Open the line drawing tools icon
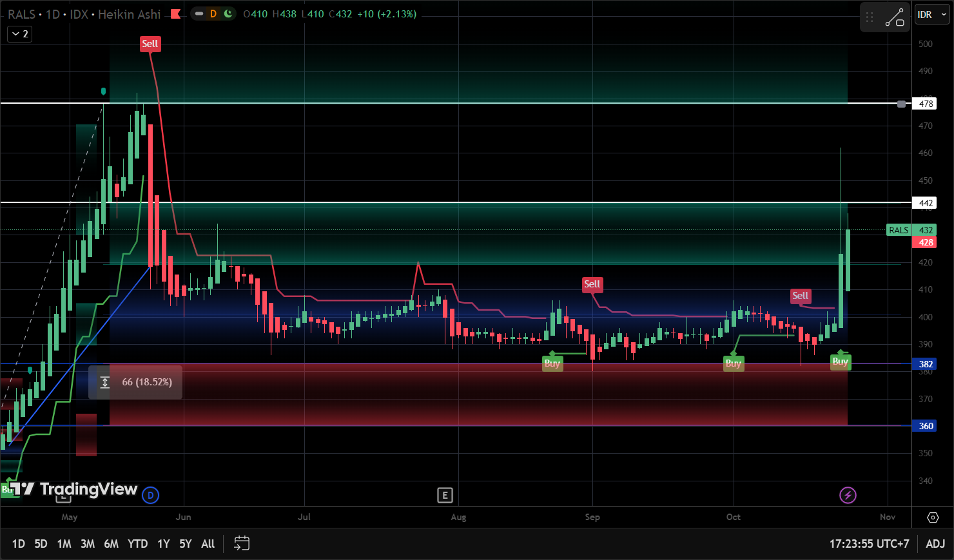Screen dimensions: 954x560 pos(895,17)
